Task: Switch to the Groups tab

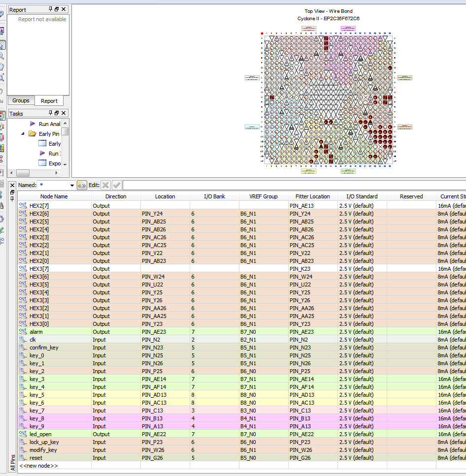Action: [x=21, y=100]
